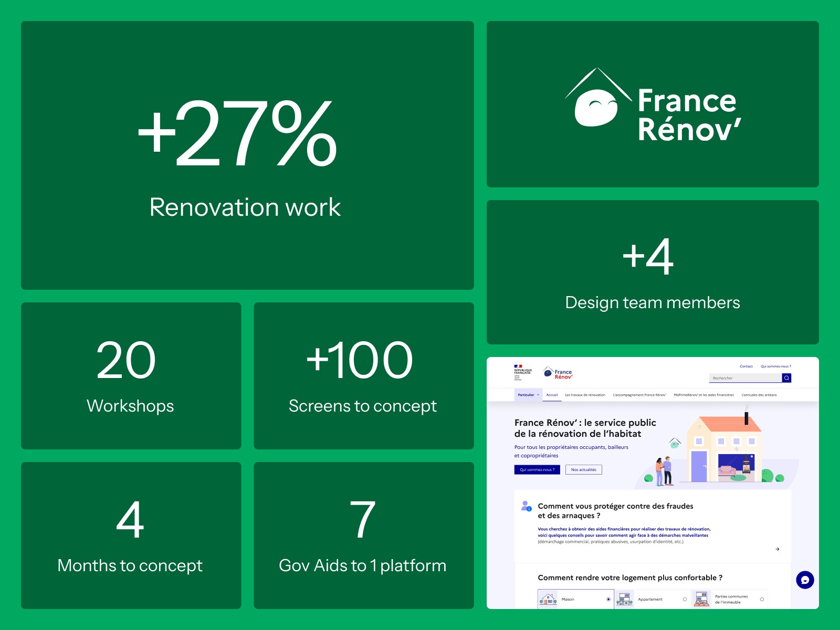Click 'Months to concept' label
This screenshot has width=840, height=630.
[130, 565]
